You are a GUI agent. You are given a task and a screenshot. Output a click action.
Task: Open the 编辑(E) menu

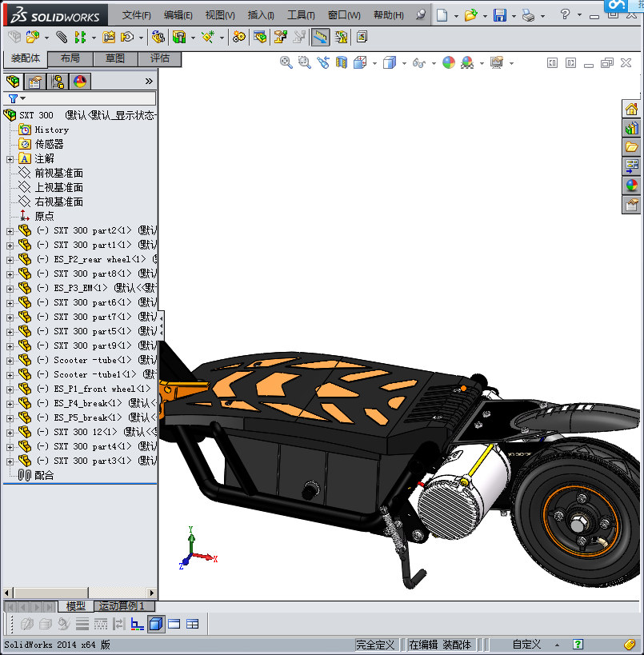pyautogui.click(x=178, y=15)
